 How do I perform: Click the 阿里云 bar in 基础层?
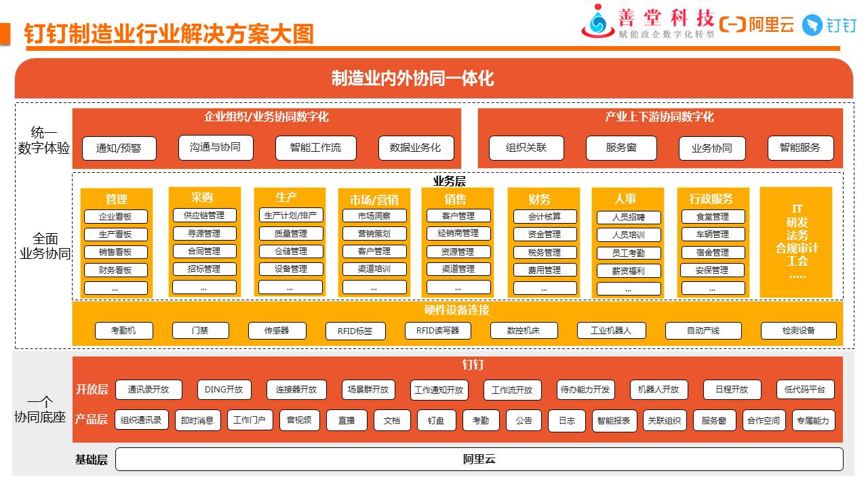tap(479, 460)
